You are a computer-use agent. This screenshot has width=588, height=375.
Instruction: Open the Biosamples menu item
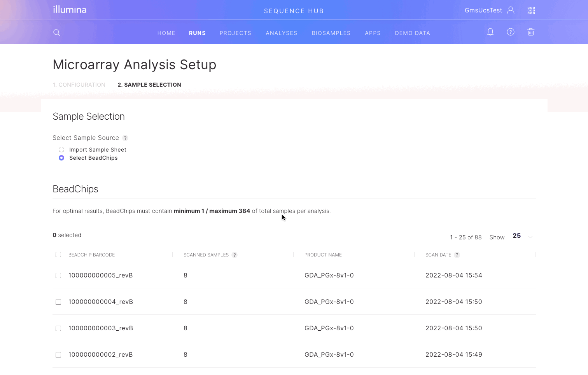click(331, 33)
